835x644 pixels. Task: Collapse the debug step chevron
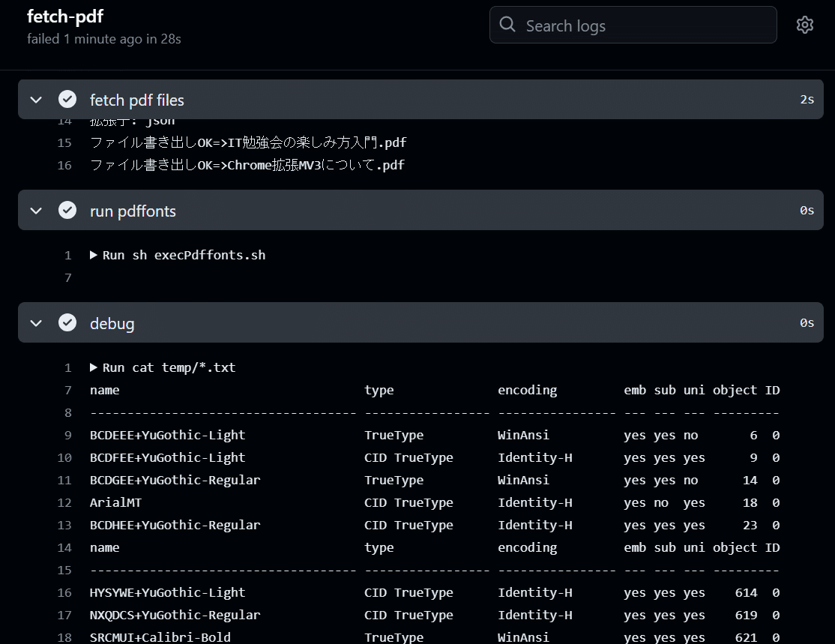click(x=36, y=323)
